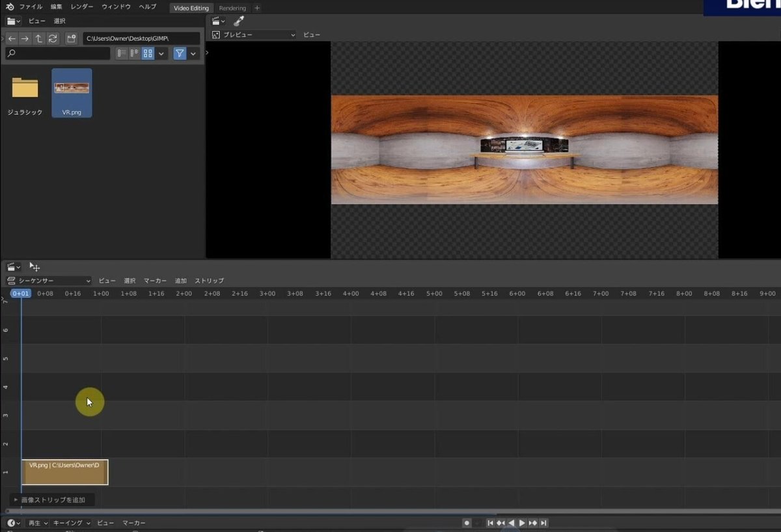This screenshot has height=532, width=781.
Task: Open the キーイング dropdown
Action: 72,523
